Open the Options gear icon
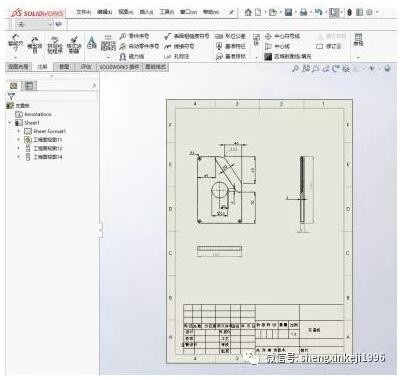The height and width of the screenshot is (380, 401). click(369, 12)
